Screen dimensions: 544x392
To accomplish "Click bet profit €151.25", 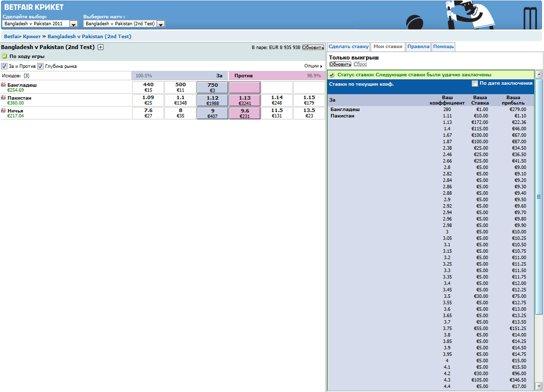I will pos(518,328).
